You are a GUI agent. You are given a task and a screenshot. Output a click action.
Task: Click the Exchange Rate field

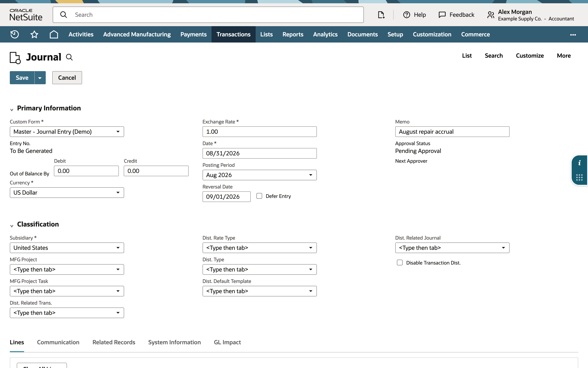[x=259, y=132]
